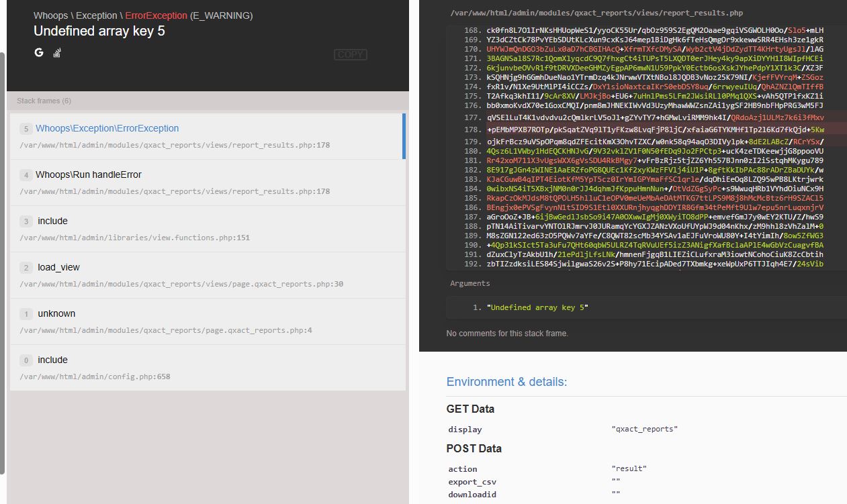Open stack frame 2 load_view
The height and width of the screenshot is (504, 847).
pyautogui.click(x=208, y=275)
